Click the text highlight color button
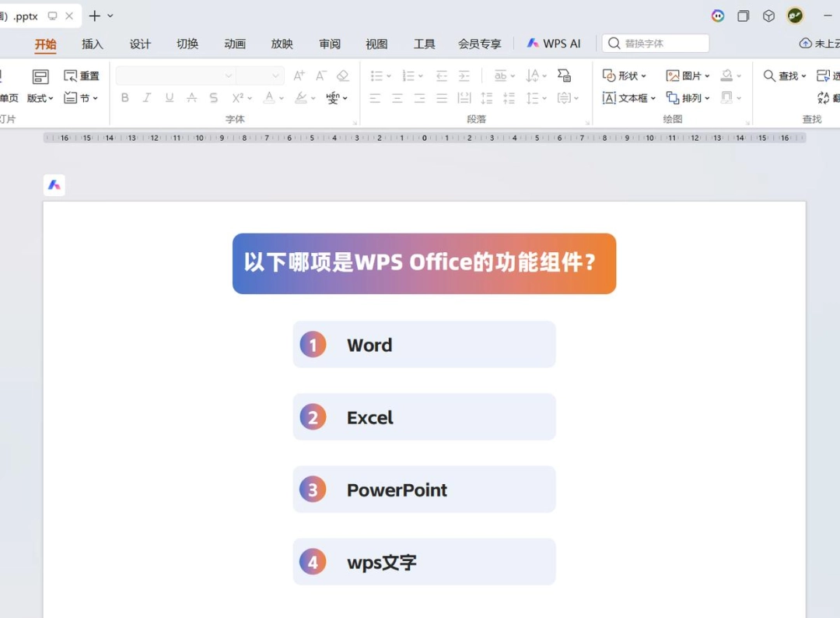The width and height of the screenshot is (840, 618). tap(301, 97)
